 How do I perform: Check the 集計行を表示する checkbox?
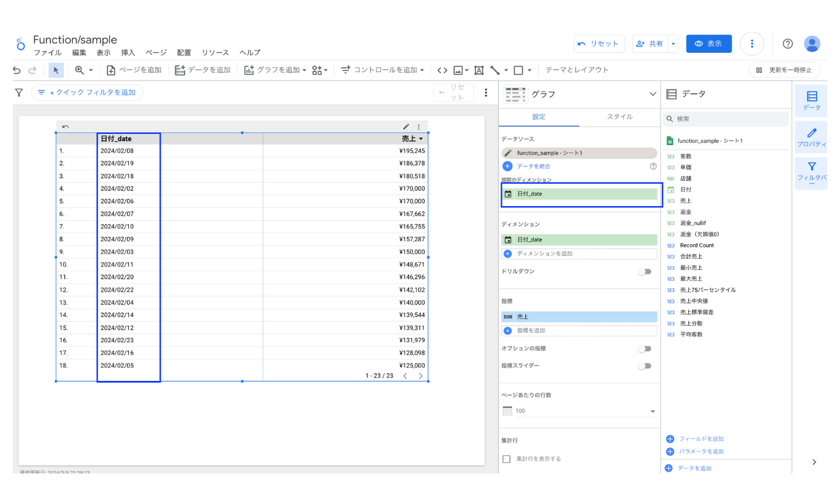507,459
